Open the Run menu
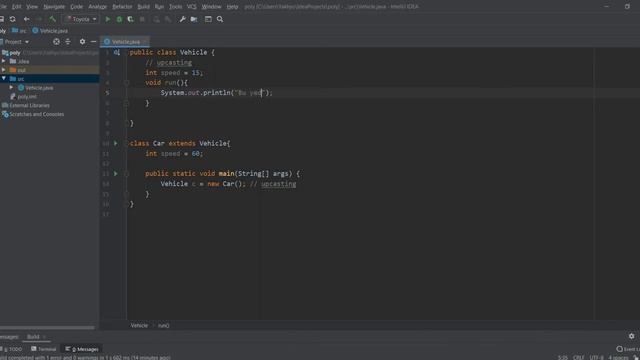The image size is (640, 360). (159, 7)
